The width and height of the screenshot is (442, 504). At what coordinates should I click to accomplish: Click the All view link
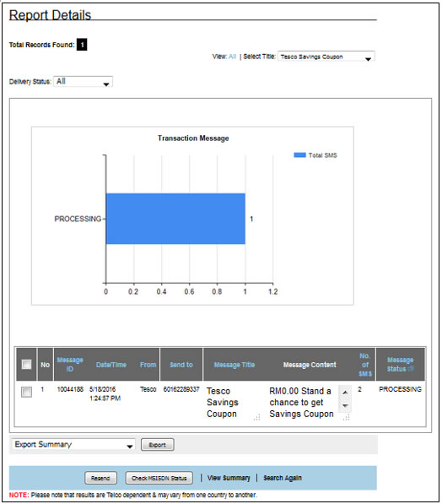coord(232,57)
